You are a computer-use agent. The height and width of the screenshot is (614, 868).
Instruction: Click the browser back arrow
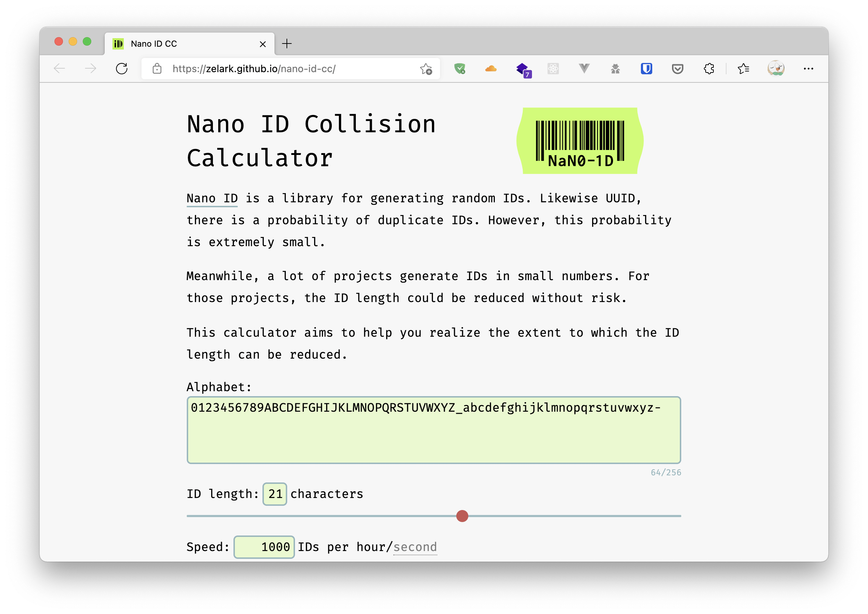tap(59, 68)
